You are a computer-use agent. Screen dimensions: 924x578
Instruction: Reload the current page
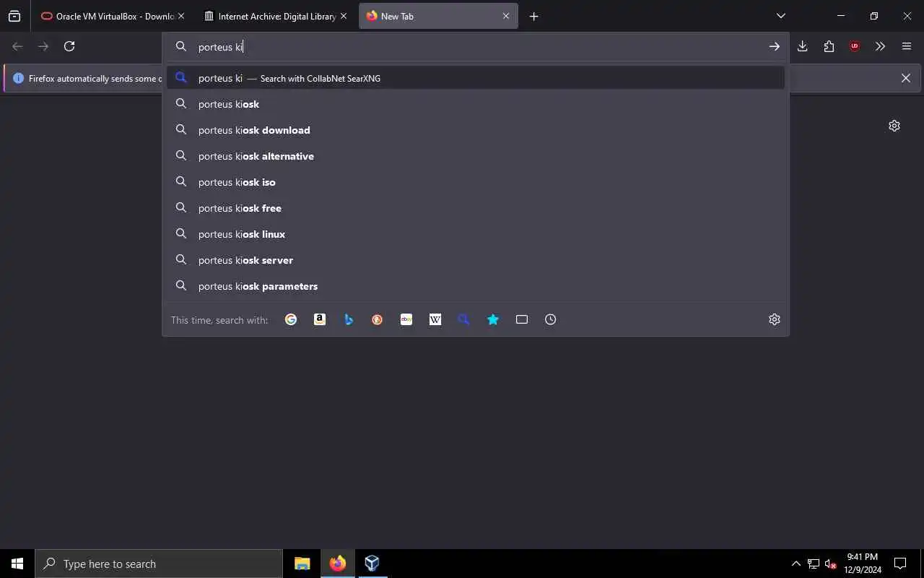tap(69, 46)
